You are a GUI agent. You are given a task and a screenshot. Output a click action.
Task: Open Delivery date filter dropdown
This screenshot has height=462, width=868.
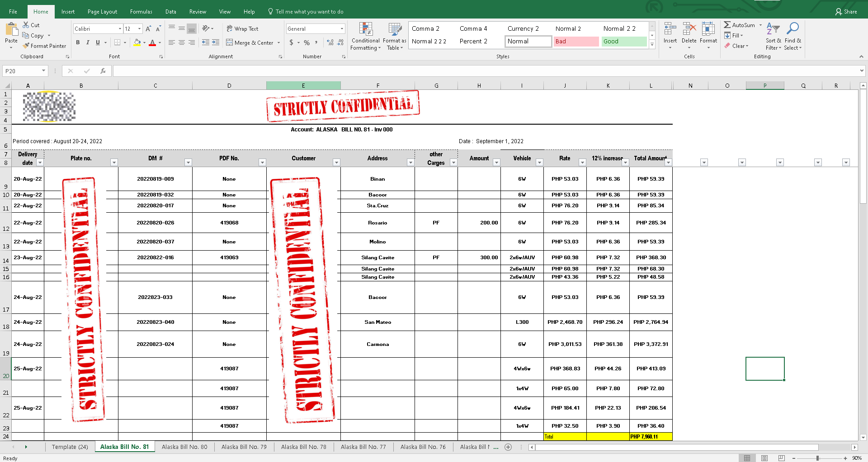(40, 163)
